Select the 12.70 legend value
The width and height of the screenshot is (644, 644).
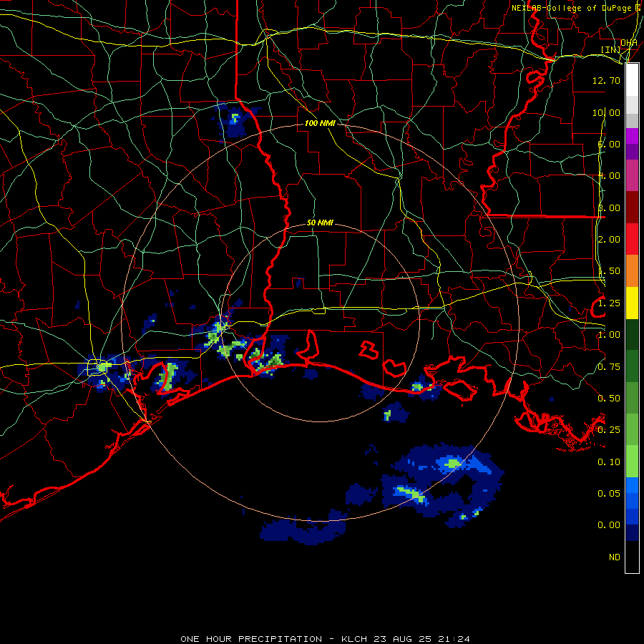click(x=606, y=80)
